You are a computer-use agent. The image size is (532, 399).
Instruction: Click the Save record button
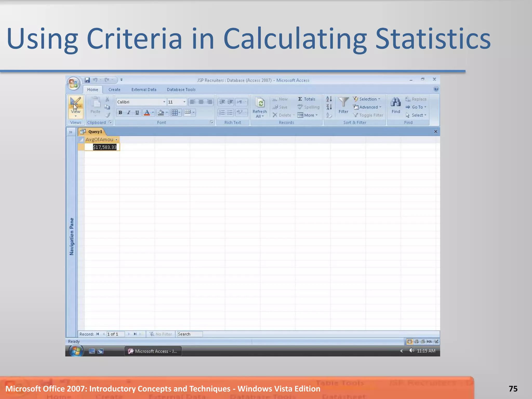click(280, 107)
